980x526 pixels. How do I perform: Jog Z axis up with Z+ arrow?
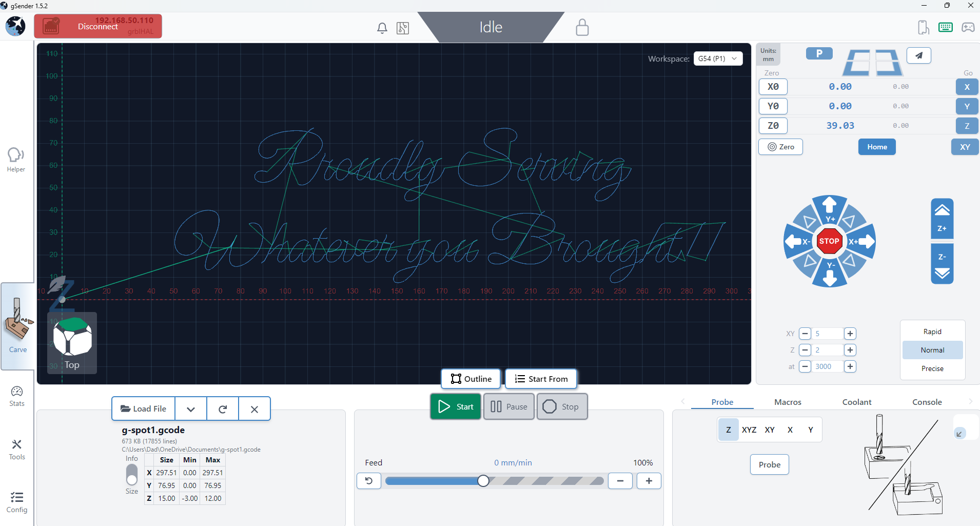pos(942,219)
